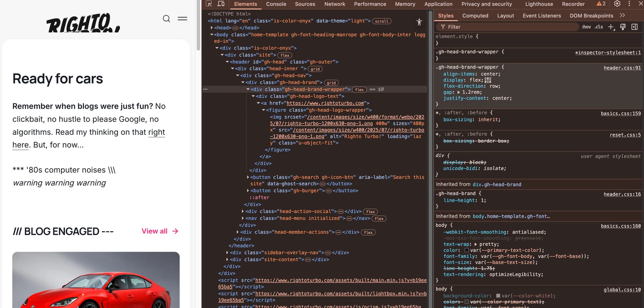This screenshot has width=644, height=308.
Task: Expand the gh-search button node
Action: click(248, 177)
